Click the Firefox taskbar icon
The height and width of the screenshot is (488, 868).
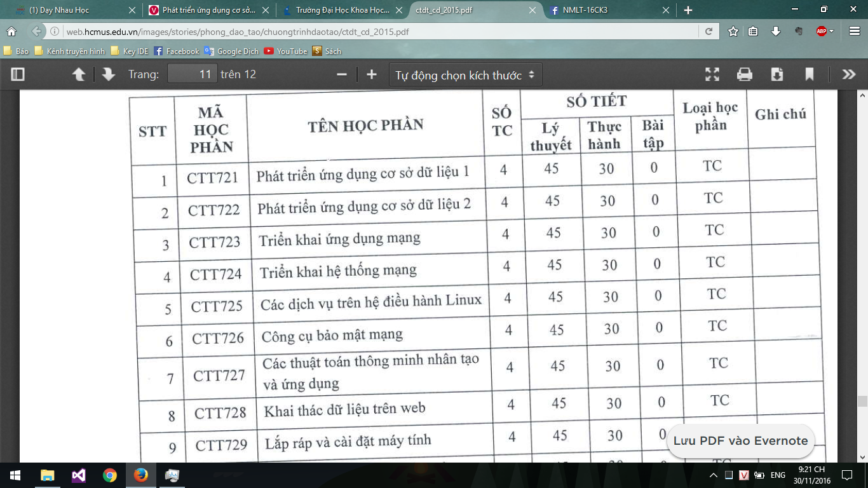coord(141,475)
